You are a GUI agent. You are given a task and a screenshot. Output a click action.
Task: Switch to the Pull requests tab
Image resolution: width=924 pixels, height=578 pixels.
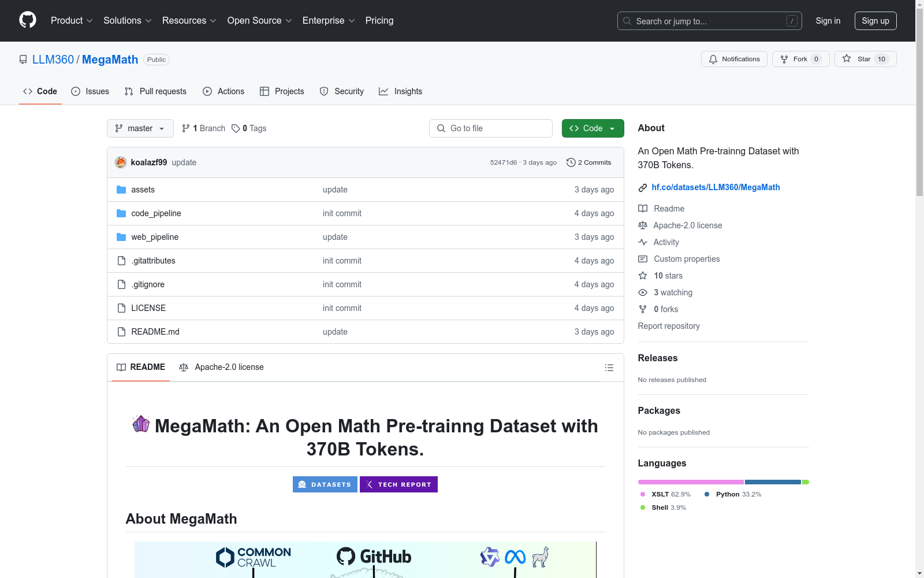coord(155,91)
